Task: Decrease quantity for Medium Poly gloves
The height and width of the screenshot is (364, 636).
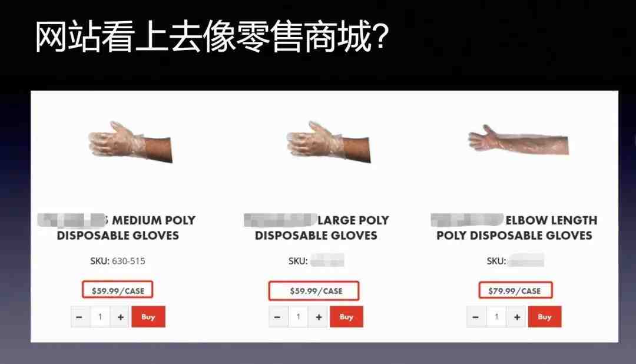Action: pos(80,317)
